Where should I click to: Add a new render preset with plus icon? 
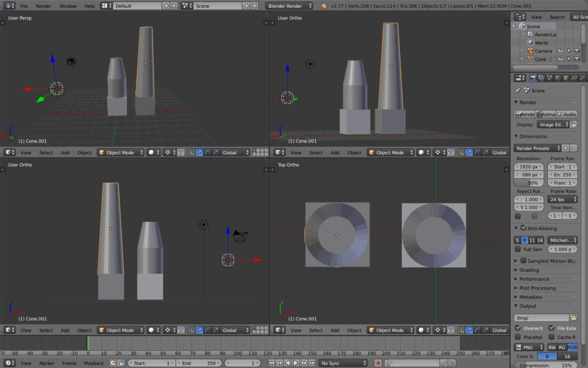565,148
